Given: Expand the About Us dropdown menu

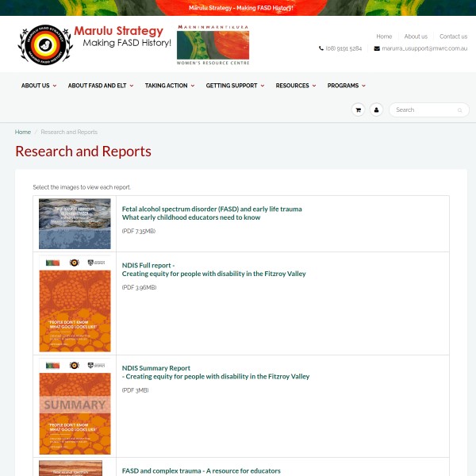Looking at the screenshot, I should pos(38,86).
